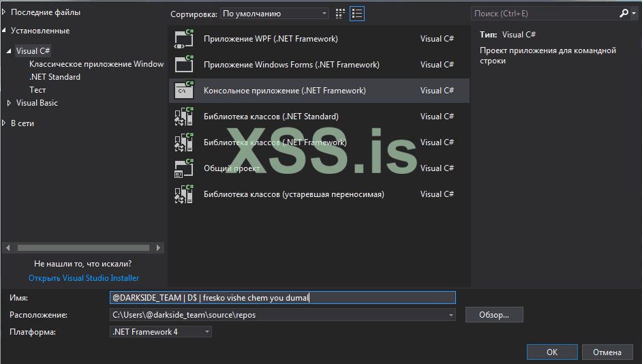Click the tree horizontal scrollbar thumb
642x364 pixels.
pos(83,247)
